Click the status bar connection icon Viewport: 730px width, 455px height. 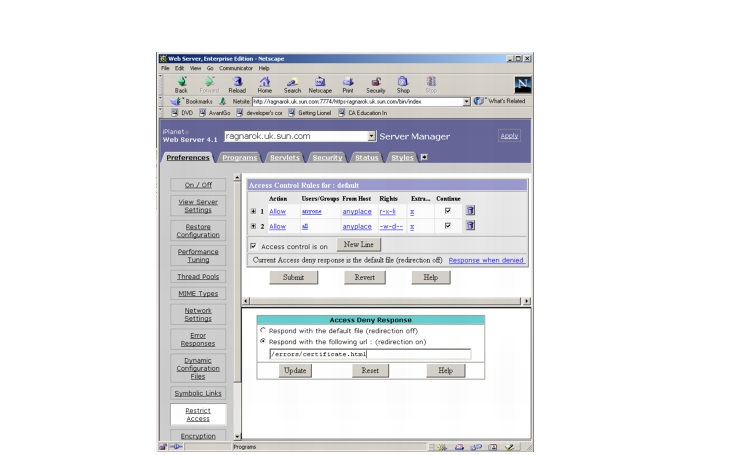(x=176, y=447)
